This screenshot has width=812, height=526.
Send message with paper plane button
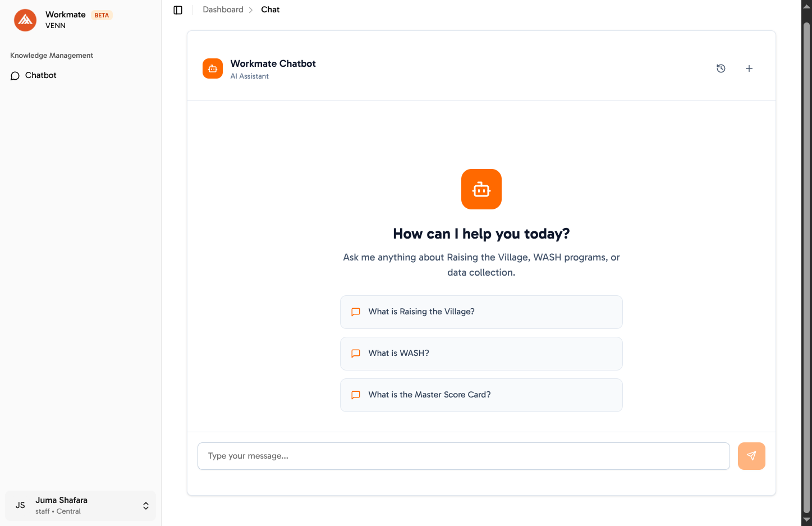751,456
